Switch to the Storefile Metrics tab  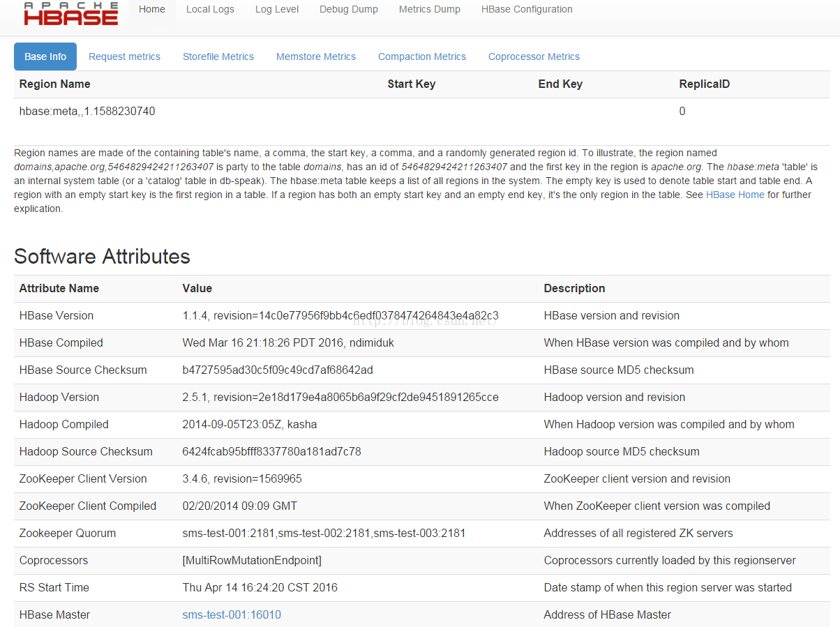coord(218,56)
